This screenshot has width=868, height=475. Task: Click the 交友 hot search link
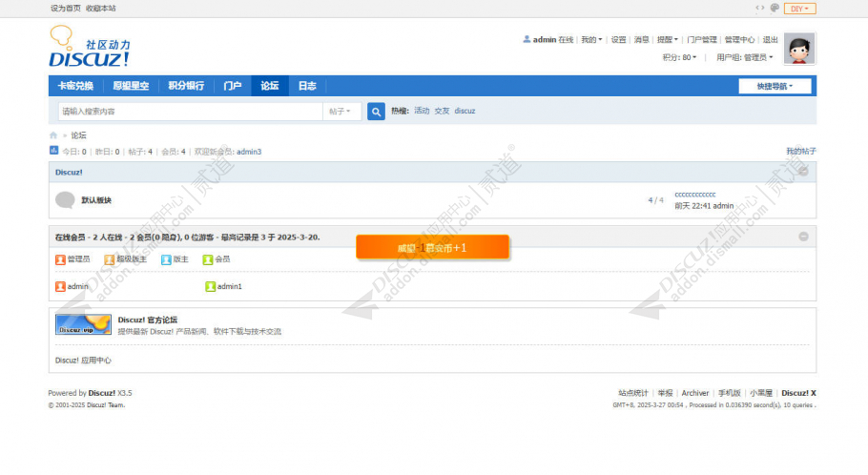click(442, 111)
